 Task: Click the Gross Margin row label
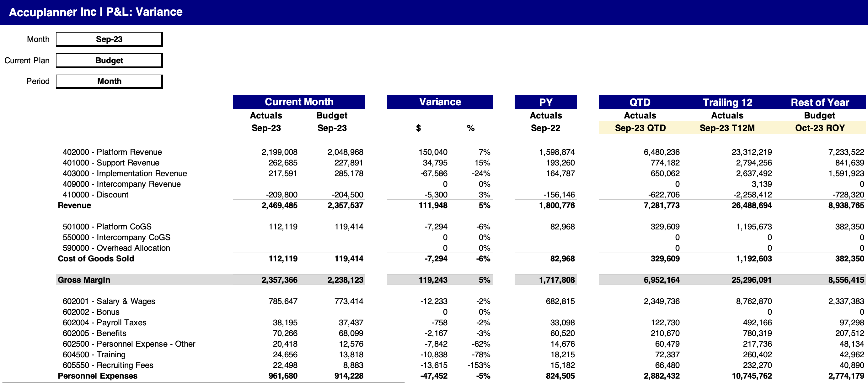pos(84,280)
